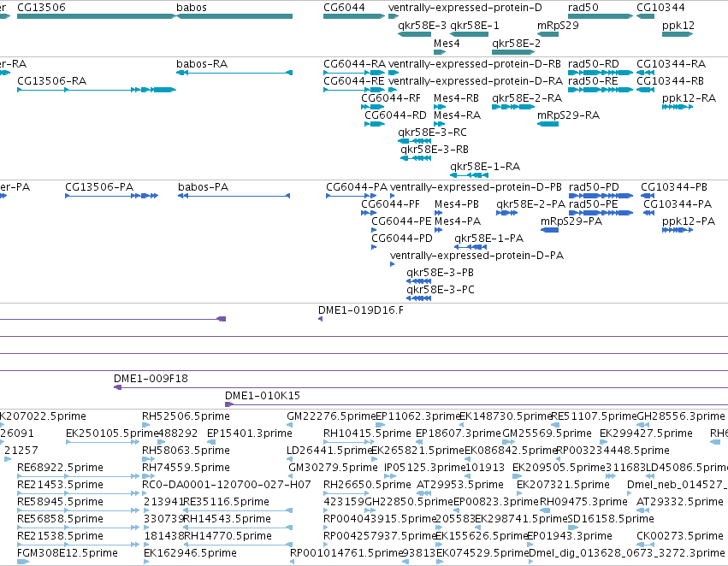Select EST FGM308E12.5prime
Screen dimensions: 728x566
pos(23,562)
